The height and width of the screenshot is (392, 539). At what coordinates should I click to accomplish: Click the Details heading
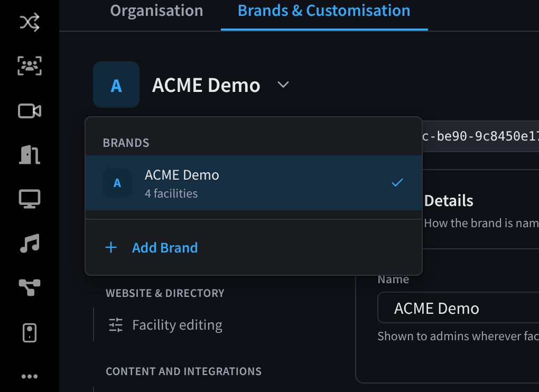point(449,201)
